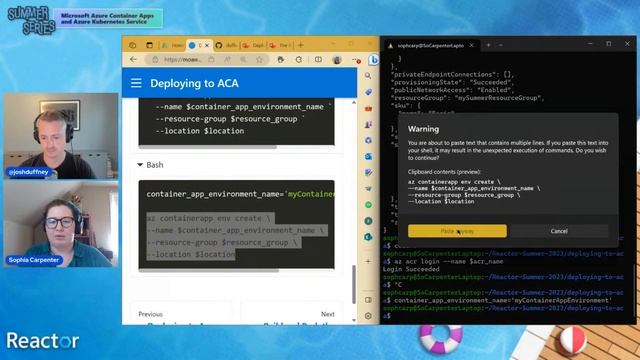Open the sidebar Microsoft 365 icon

pyautogui.click(x=368, y=140)
